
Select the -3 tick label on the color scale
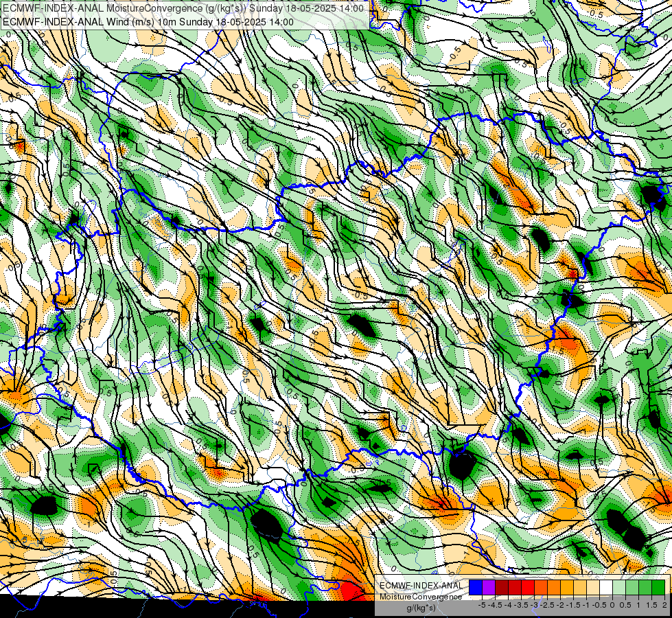tap(534, 605)
